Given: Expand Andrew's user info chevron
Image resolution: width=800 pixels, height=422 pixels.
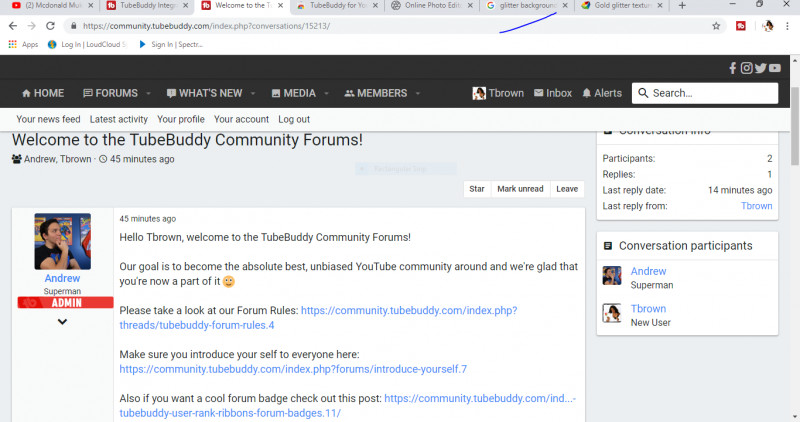Looking at the screenshot, I should 62,322.
